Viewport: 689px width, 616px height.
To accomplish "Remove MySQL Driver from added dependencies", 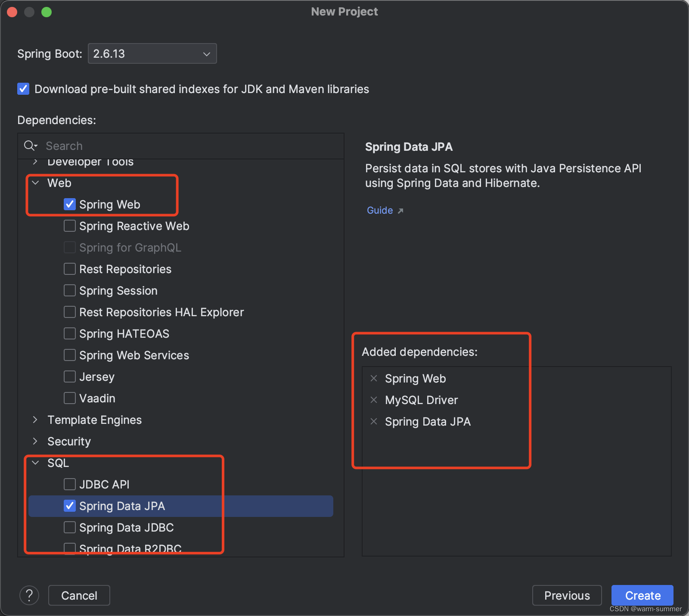I will (x=374, y=400).
